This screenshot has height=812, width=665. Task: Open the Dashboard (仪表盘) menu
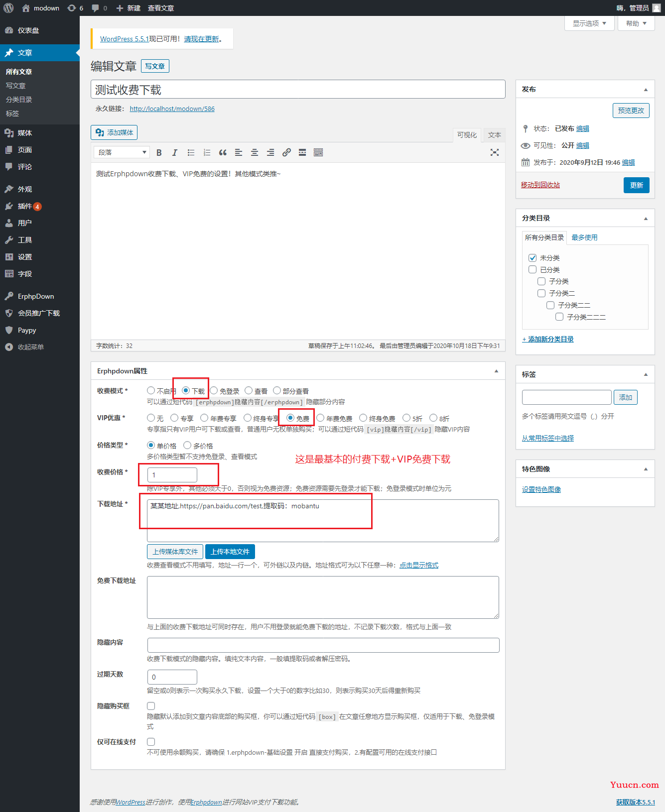click(40, 30)
